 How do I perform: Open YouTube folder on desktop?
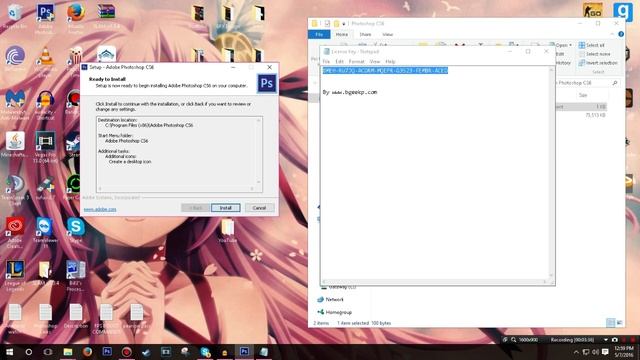tap(228, 231)
